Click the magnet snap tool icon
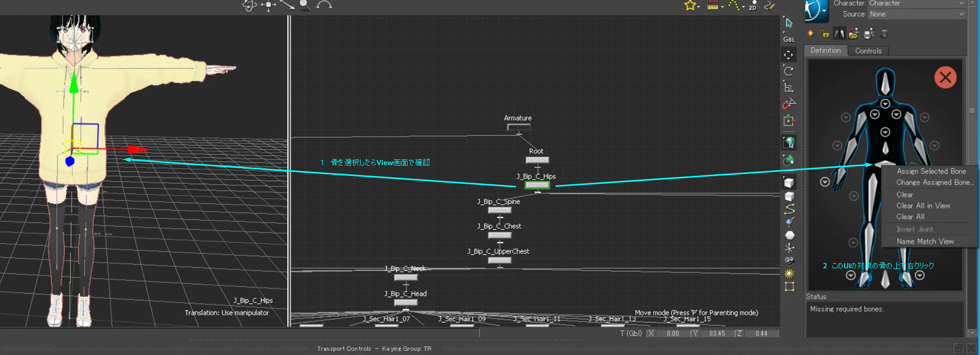Screen dimensions: 980x355 tap(788, 104)
